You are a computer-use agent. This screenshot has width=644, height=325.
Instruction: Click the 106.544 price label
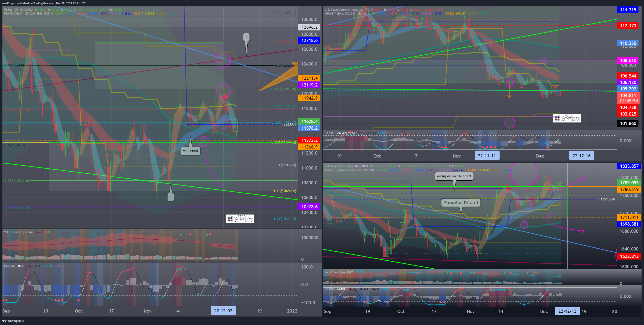pos(628,76)
